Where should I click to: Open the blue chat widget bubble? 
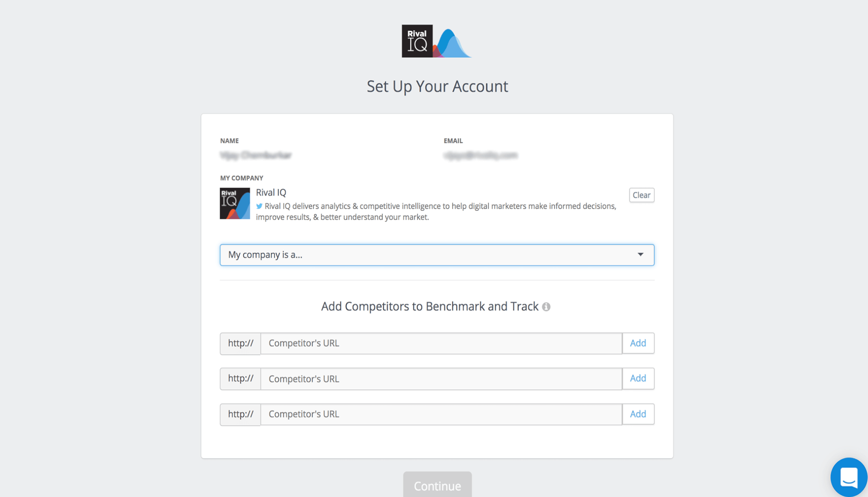click(849, 477)
